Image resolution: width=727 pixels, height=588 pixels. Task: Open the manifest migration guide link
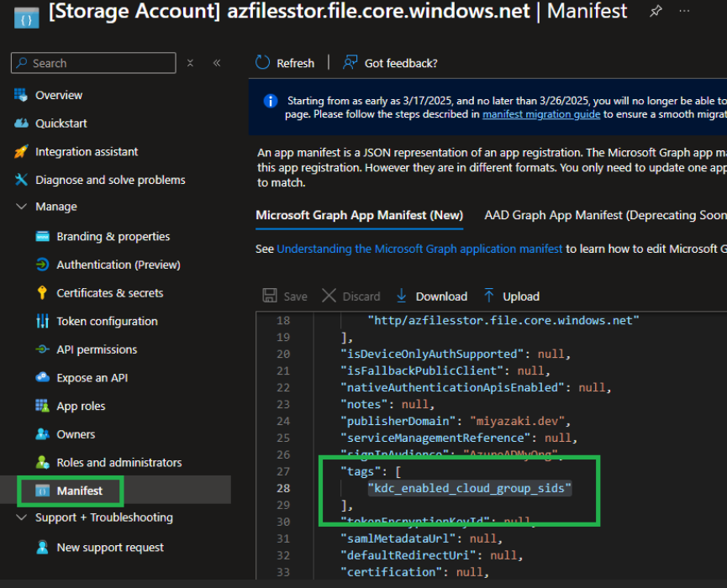pyautogui.click(x=541, y=114)
